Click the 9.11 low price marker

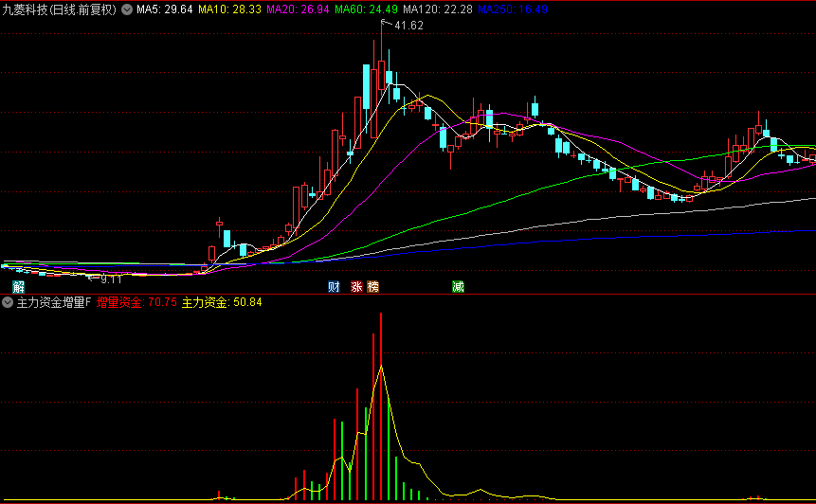tap(111, 279)
